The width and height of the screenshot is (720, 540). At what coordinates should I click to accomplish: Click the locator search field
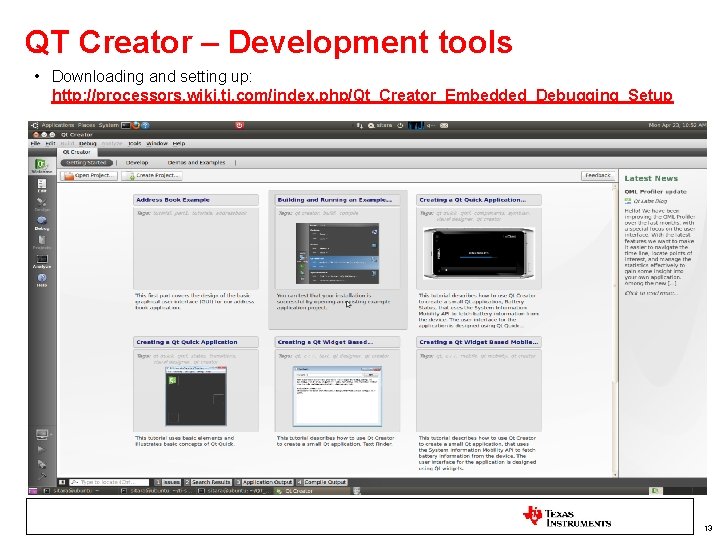109,482
